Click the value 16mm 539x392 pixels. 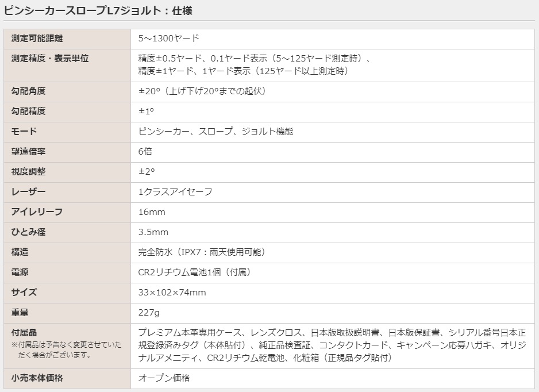(x=152, y=212)
